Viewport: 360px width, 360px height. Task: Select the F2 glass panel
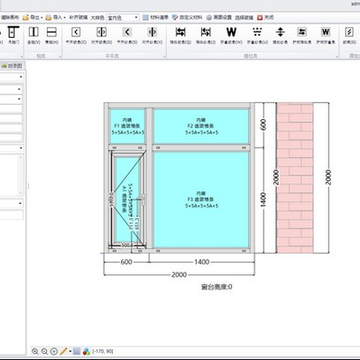[201, 126]
